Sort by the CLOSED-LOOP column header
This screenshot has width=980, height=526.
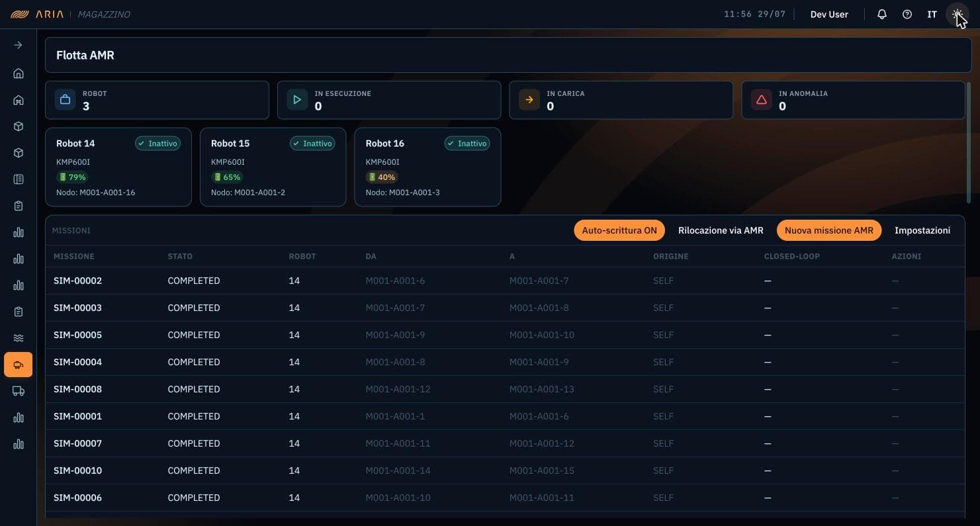(x=792, y=256)
